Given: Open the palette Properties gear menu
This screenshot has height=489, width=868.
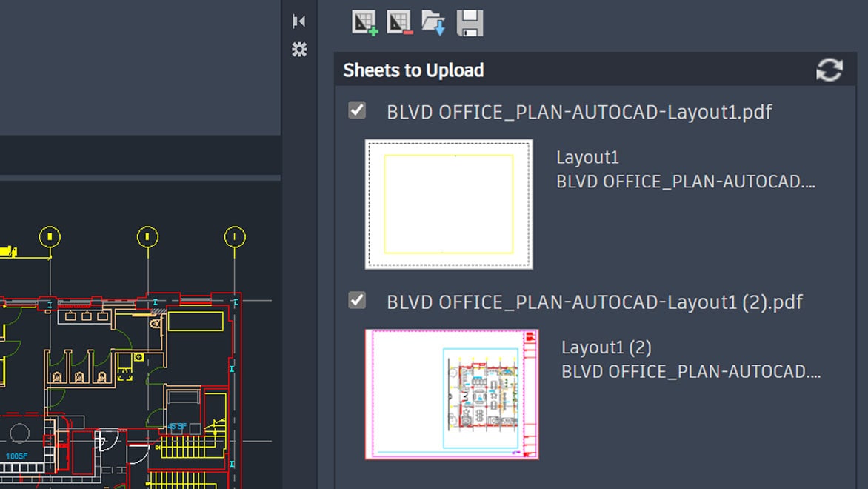Looking at the screenshot, I should (299, 50).
